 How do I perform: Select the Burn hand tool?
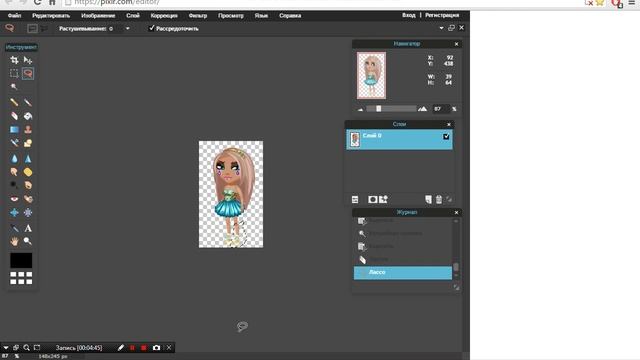pyautogui.click(x=28, y=185)
